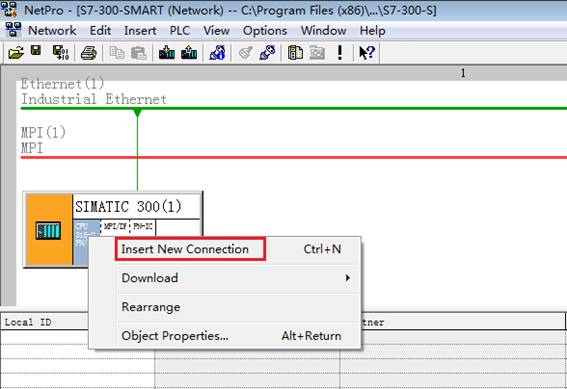
Task: Click the Download to station icon
Action: point(167,53)
